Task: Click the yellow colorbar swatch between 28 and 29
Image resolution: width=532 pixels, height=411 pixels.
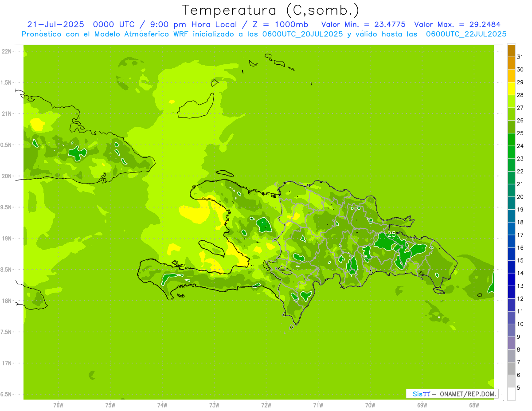Action: tap(511, 89)
